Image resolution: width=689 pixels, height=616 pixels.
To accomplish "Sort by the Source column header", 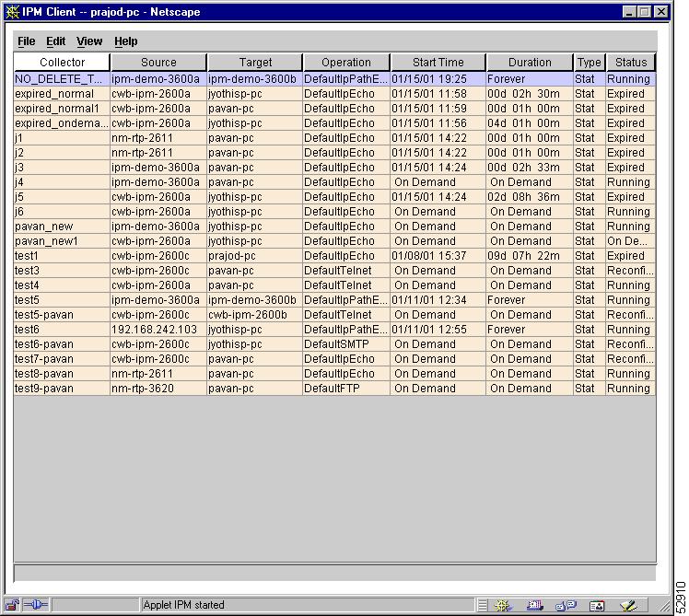I will (158, 63).
